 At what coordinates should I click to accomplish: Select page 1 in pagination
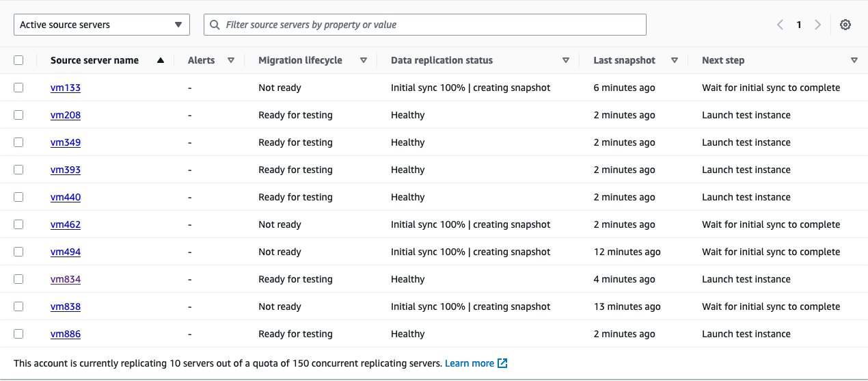[798, 25]
